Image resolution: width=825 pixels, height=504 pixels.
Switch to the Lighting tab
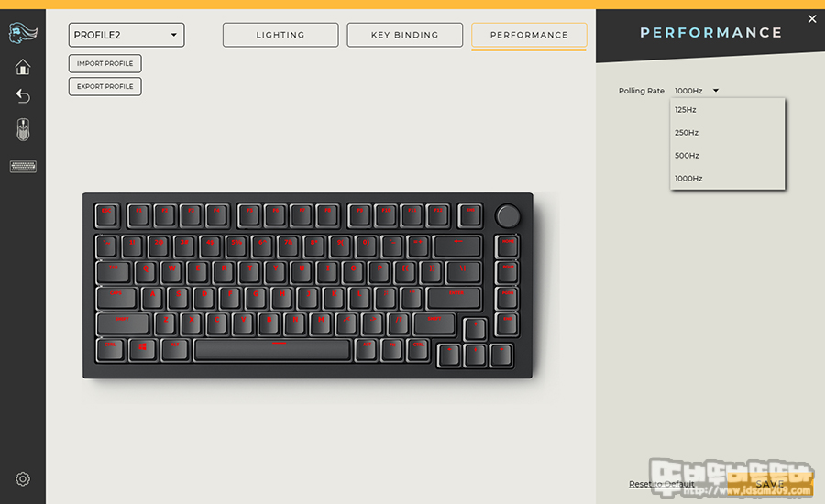coord(280,35)
